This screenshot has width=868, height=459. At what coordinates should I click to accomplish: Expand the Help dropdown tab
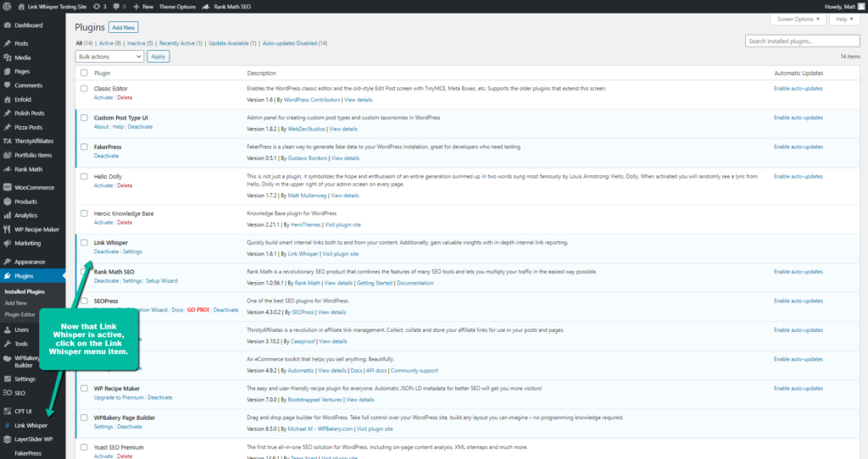click(844, 19)
